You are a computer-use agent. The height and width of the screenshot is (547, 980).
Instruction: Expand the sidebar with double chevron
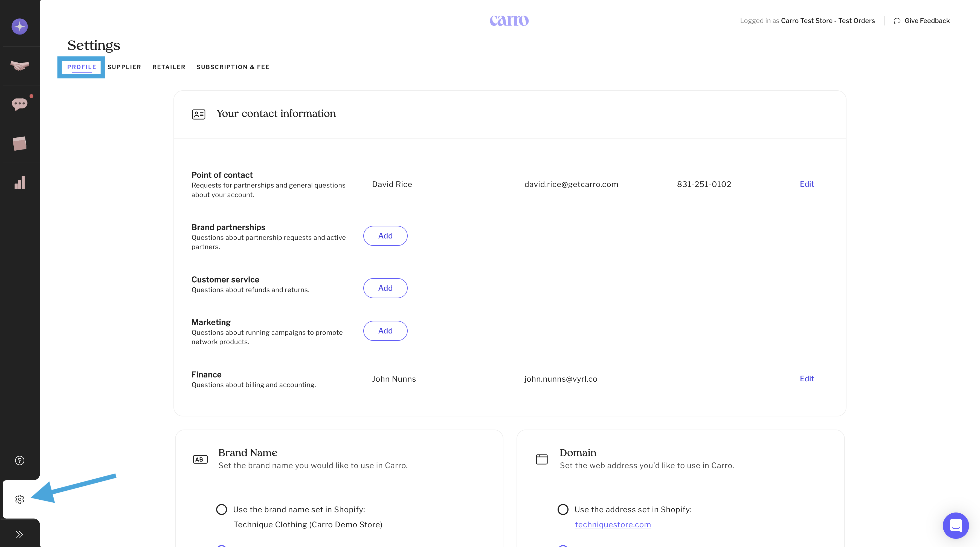19,534
